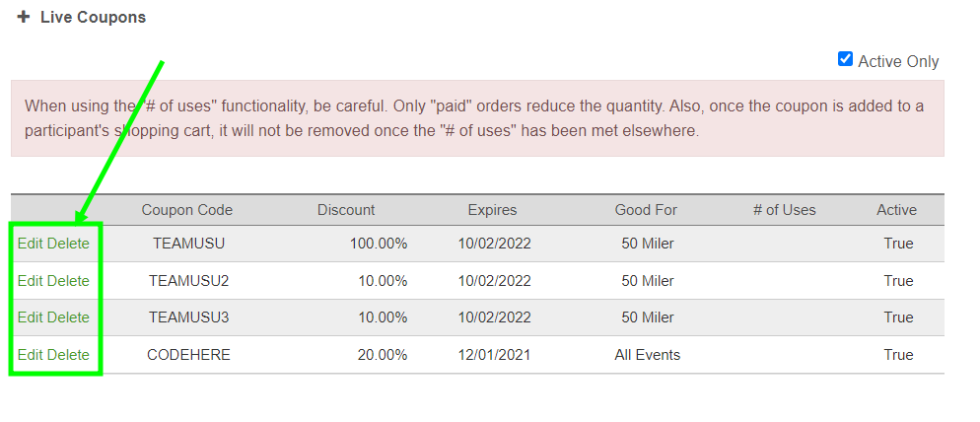
Task: Edit the TEAMUSU2 coupon
Action: (x=30, y=281)
